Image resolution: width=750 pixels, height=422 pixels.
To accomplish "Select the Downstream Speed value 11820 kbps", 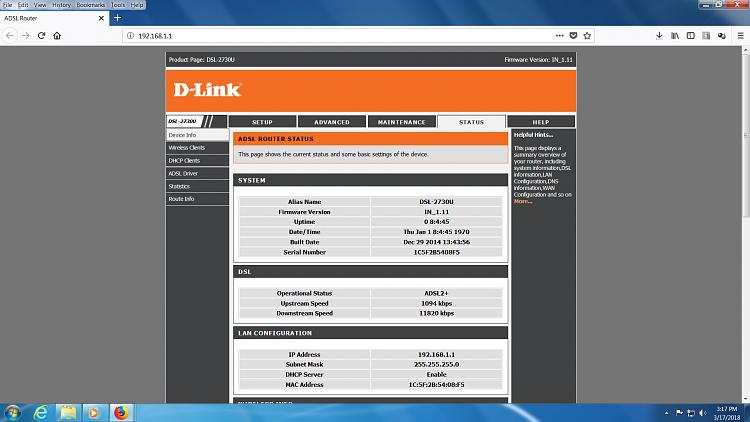I will pos(436,313).
